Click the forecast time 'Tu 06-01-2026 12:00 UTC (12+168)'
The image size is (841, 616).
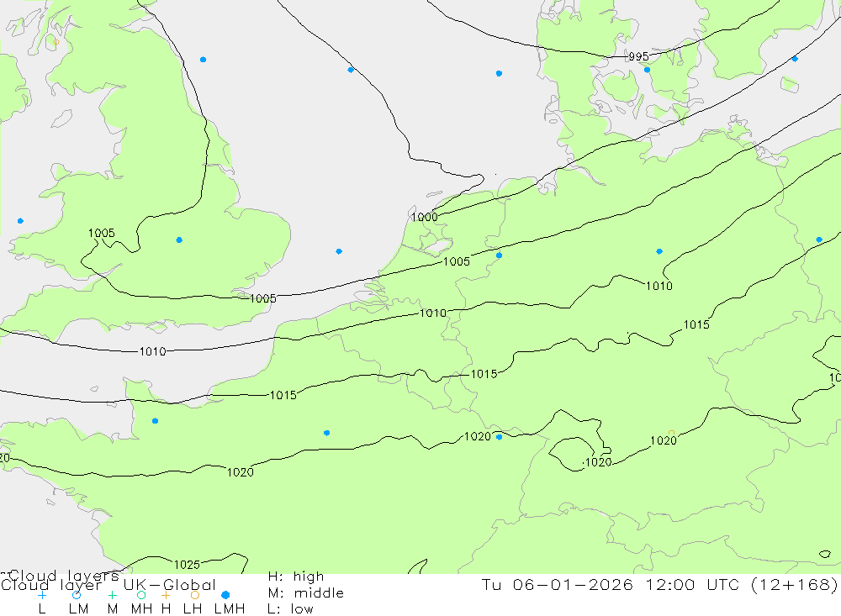[x=659, y=584]
